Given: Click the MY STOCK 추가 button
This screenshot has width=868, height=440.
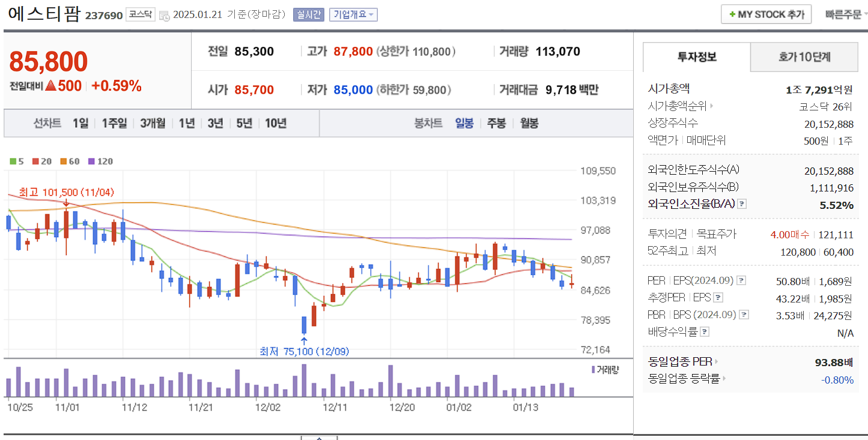Looking at the screenshot, I should coord(765,14).
